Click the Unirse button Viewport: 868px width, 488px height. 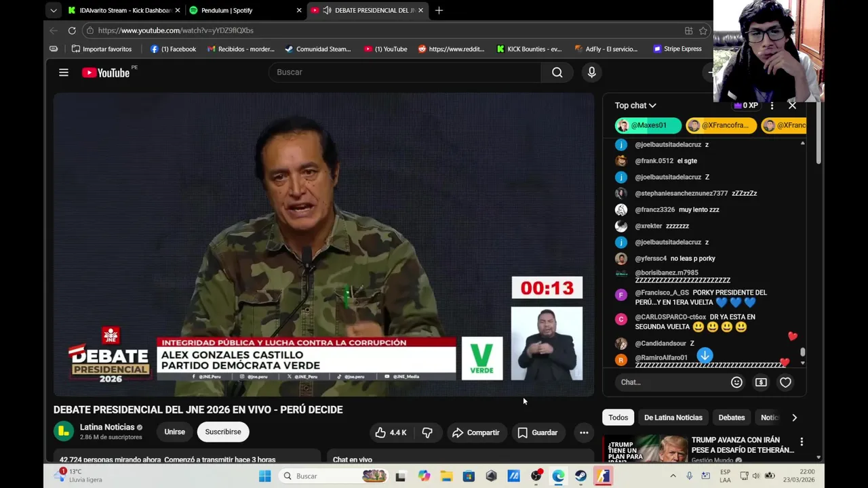tap(174, 432)
